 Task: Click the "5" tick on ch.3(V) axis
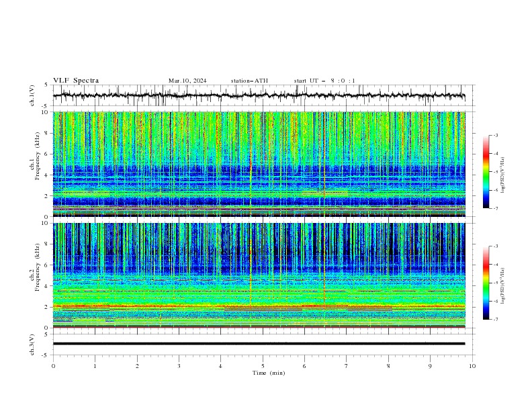pyautogui.click(x=46, y=334)
